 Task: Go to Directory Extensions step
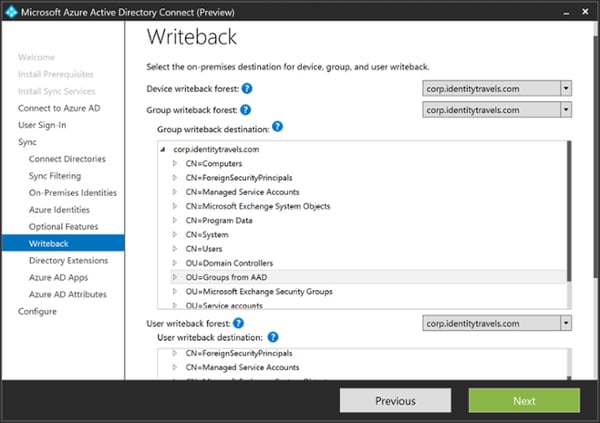[x=68, y=260]
